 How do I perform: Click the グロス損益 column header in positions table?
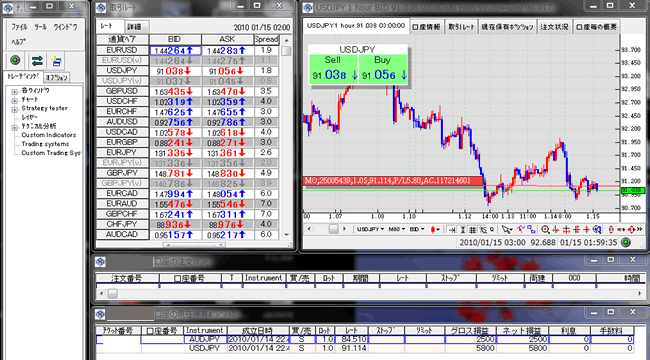tap(471, 331)
